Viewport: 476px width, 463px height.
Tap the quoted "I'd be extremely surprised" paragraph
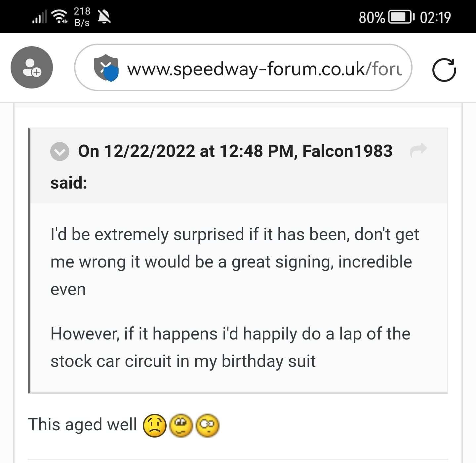[x=234, y=262]
